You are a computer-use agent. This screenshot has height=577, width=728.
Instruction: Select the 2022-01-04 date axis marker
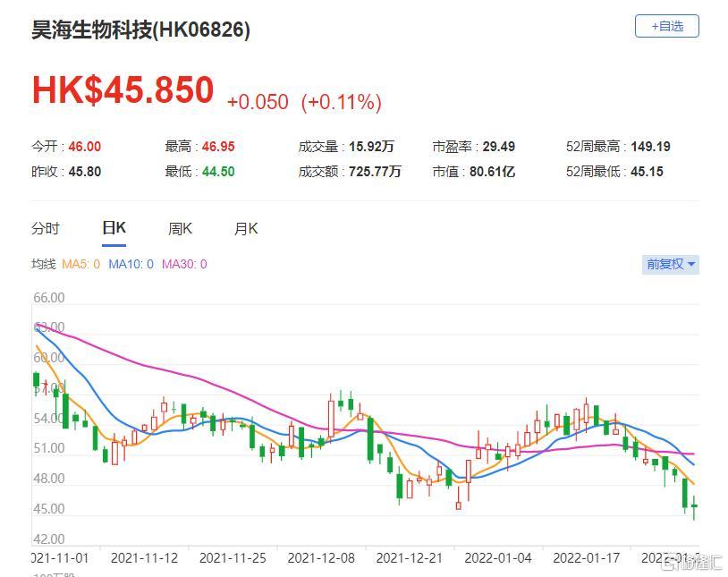[x=499, y=558]
